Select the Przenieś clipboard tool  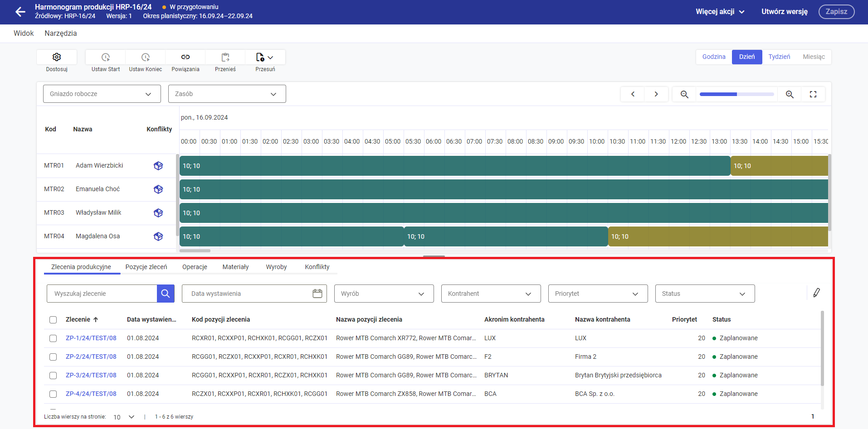tap(225, 57)
